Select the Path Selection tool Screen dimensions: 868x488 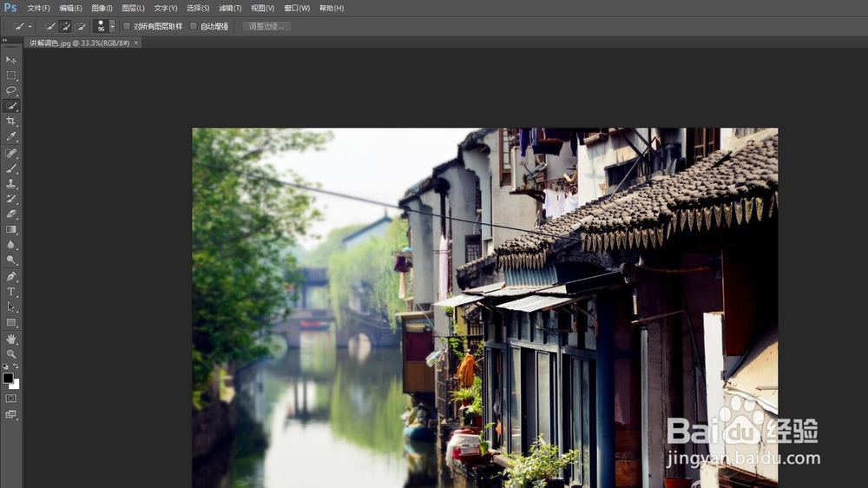click(x=11, y=307)
